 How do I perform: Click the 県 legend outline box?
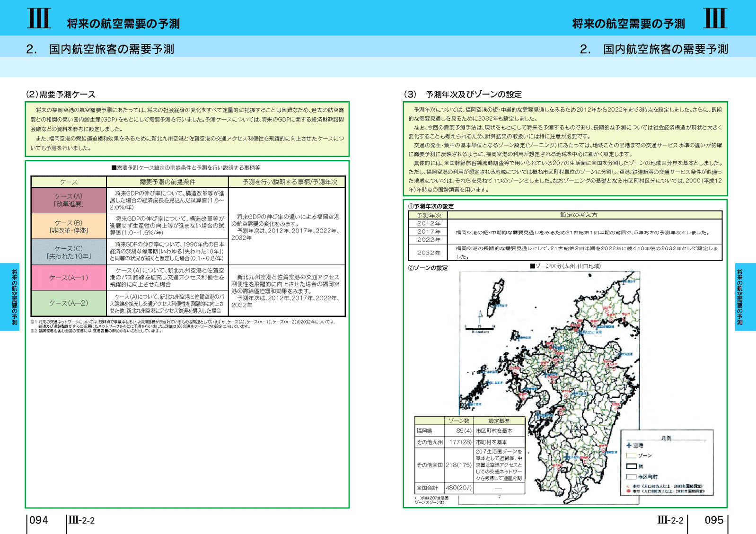631,466
